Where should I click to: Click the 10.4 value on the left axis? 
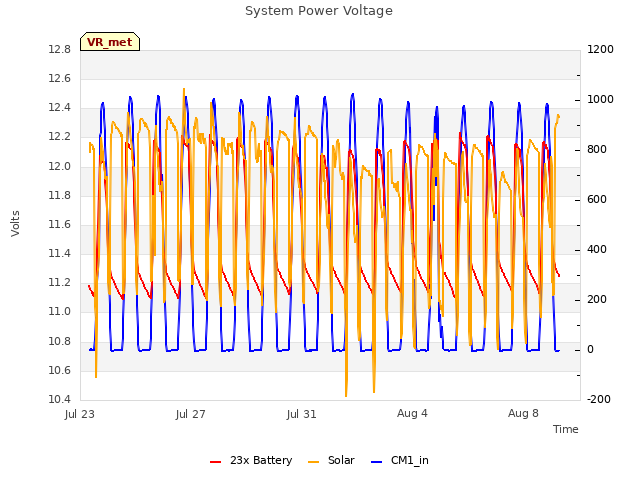tap(60, 399)
